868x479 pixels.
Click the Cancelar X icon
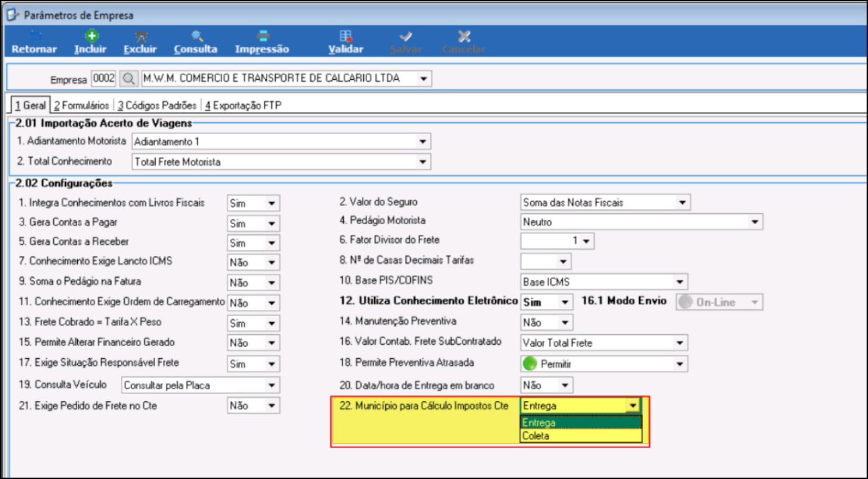(x=463, y=36)
